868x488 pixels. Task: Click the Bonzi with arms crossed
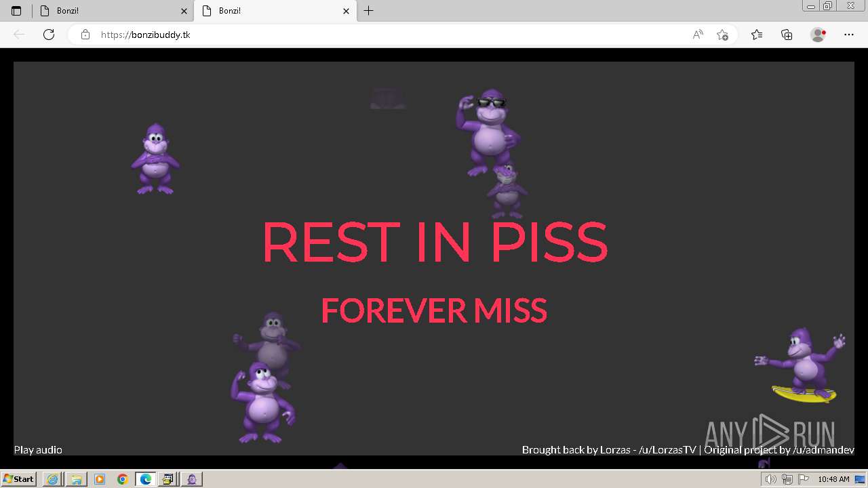[155, 159]
